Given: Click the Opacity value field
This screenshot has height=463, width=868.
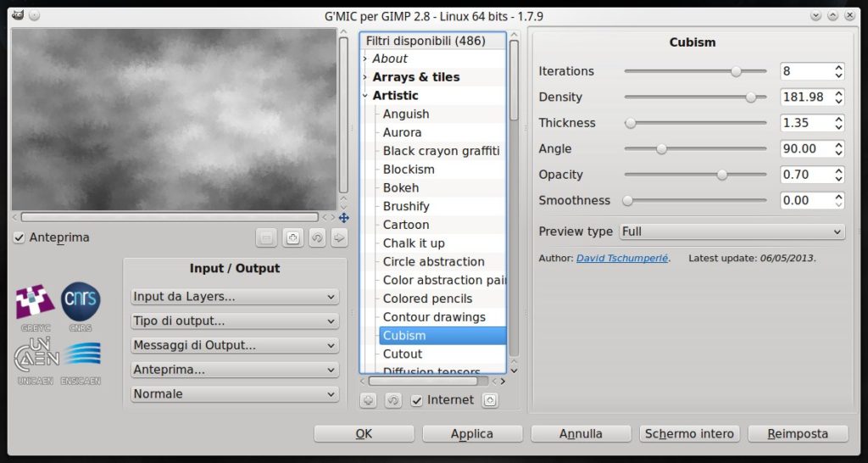Looking at the screenshot, I should point(806,175).
